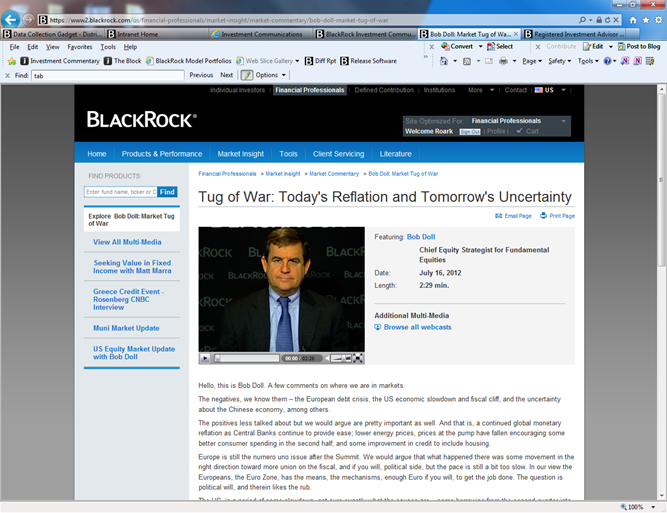Viewport: 667px width, 513px height.
Task: Click the Send to OneNote icon
Action: tap(624, 61)
